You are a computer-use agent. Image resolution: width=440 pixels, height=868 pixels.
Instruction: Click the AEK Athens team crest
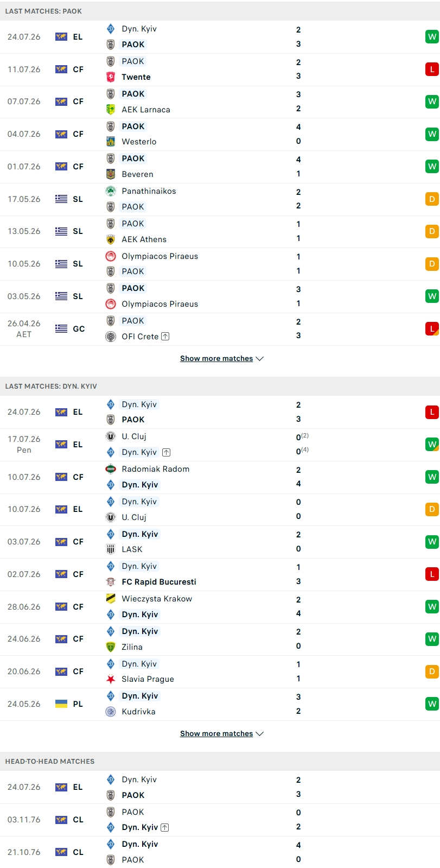tap(111, 239)
